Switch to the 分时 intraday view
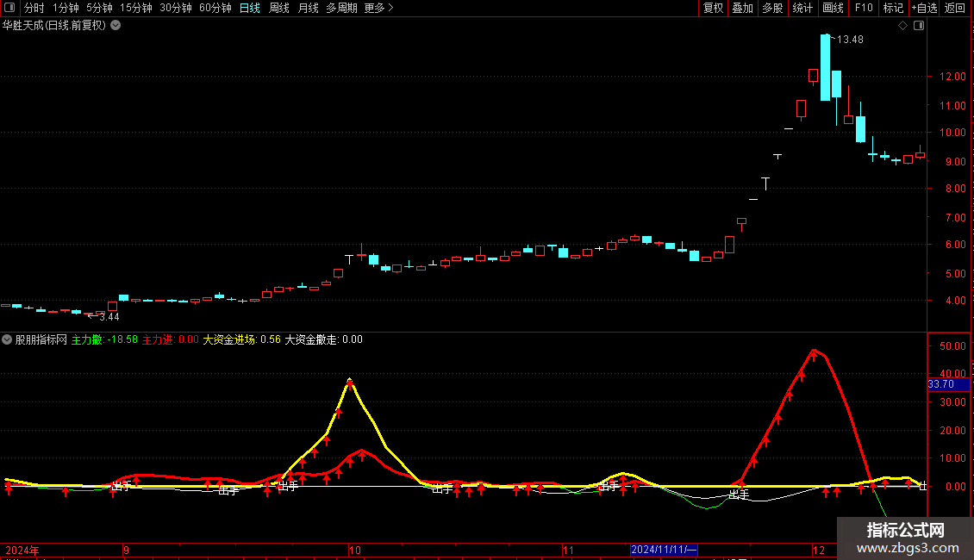Screen dimensions: 974x560 [x=34, y=8]
